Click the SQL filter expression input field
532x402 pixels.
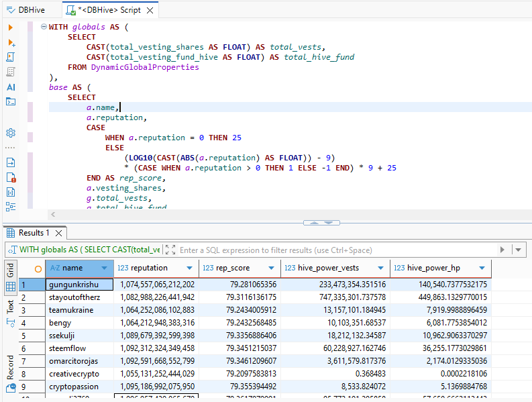336,250
